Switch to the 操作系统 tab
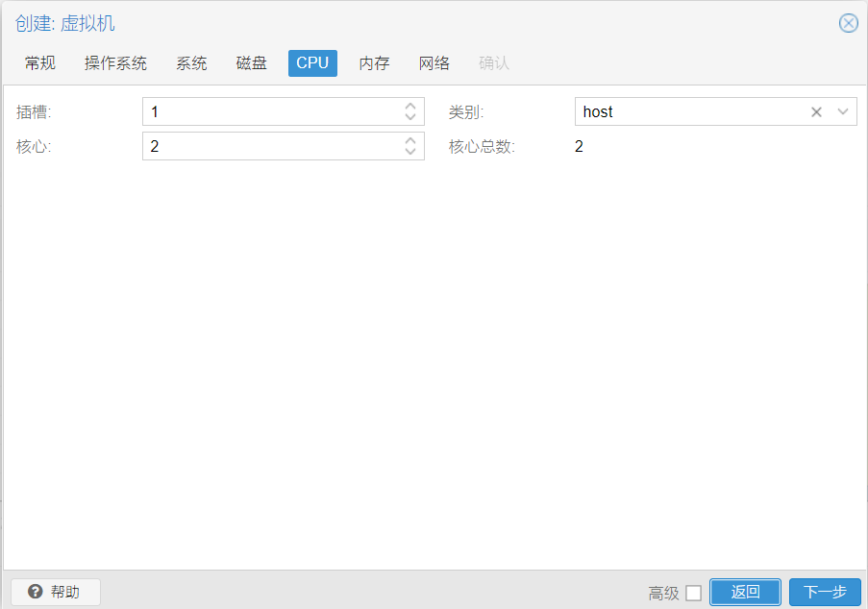This screenshot has height=609, width=868. click(x=115, y=63)
